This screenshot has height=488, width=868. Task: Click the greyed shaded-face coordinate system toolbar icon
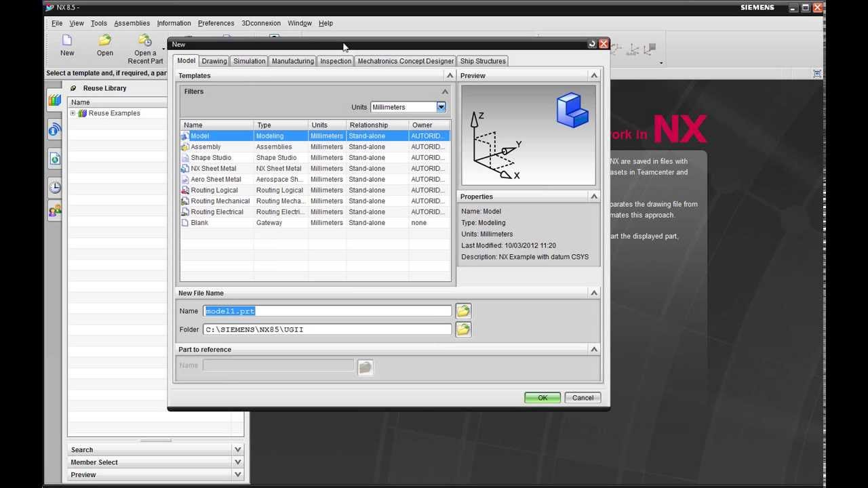coord(650,49)
